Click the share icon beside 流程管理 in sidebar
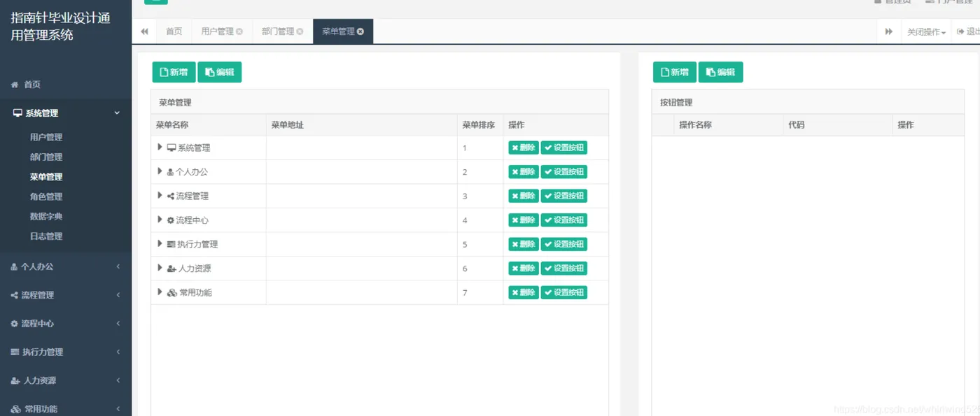The image size is (980, 416). pos(15,295)
